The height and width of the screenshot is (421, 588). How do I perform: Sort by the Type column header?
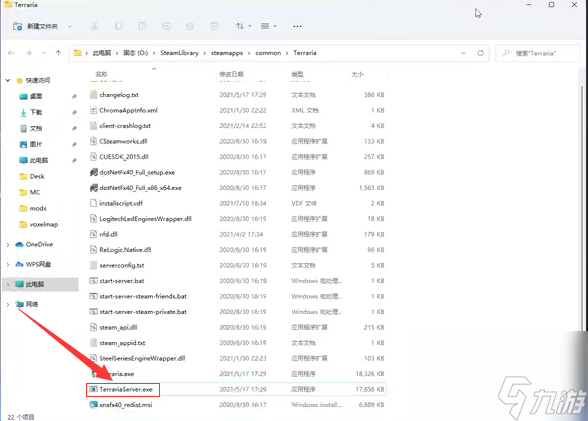(297, 74)
